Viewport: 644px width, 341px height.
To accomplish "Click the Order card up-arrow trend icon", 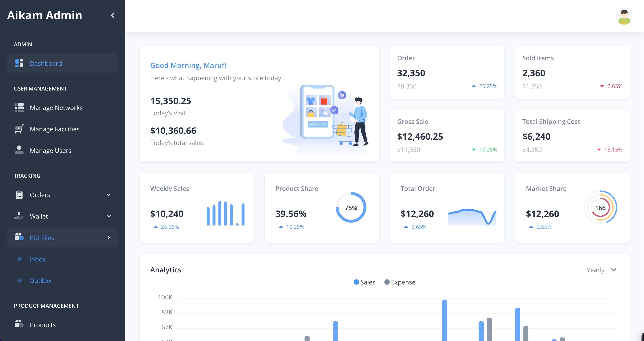I will (474, 86).
